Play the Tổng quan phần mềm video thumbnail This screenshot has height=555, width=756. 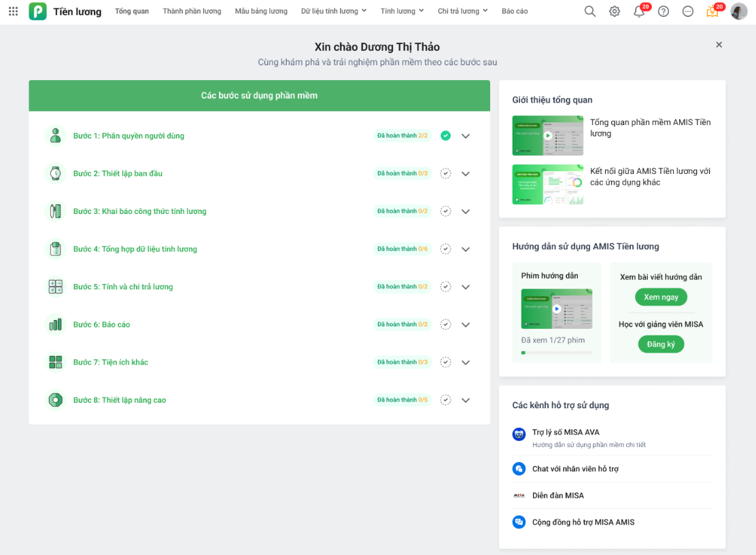548,135
